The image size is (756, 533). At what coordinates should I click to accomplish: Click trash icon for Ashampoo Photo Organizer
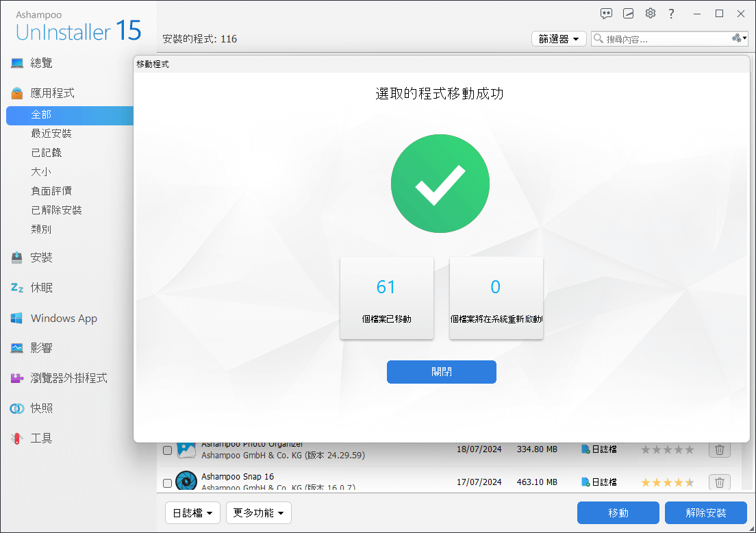tap(719, 449)
